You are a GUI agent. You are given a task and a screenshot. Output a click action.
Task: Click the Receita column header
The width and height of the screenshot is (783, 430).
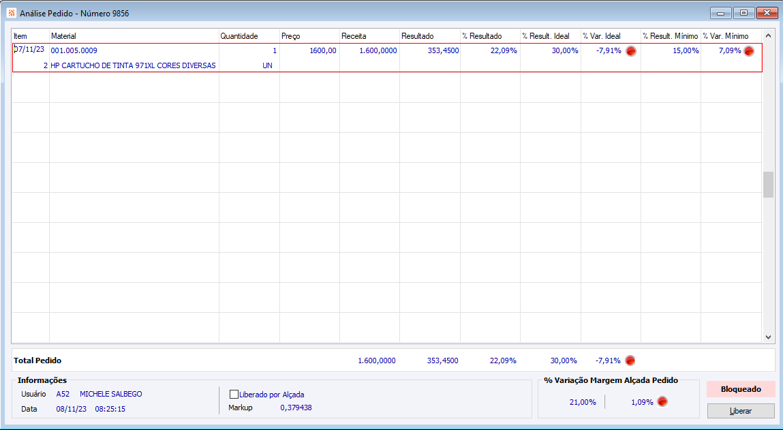(x=369, y=36)
